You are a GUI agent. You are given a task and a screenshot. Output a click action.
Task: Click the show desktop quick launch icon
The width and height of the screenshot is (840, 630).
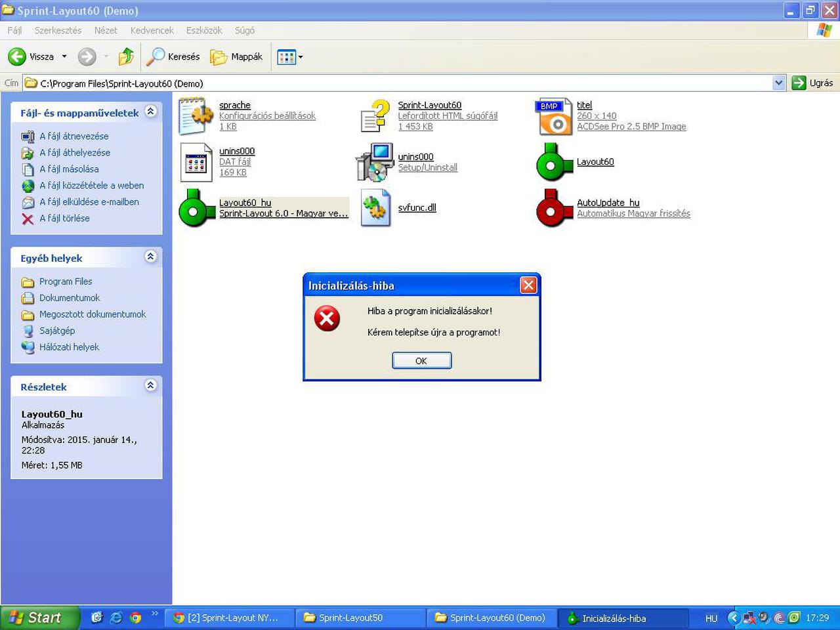coord(96,618)
